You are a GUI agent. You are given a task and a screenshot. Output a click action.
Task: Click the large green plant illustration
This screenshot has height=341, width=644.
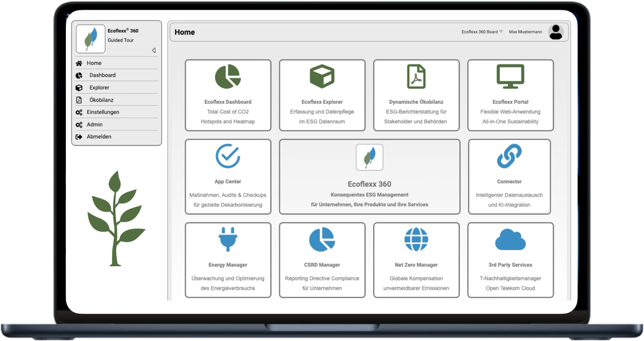(x=116, y=218)
